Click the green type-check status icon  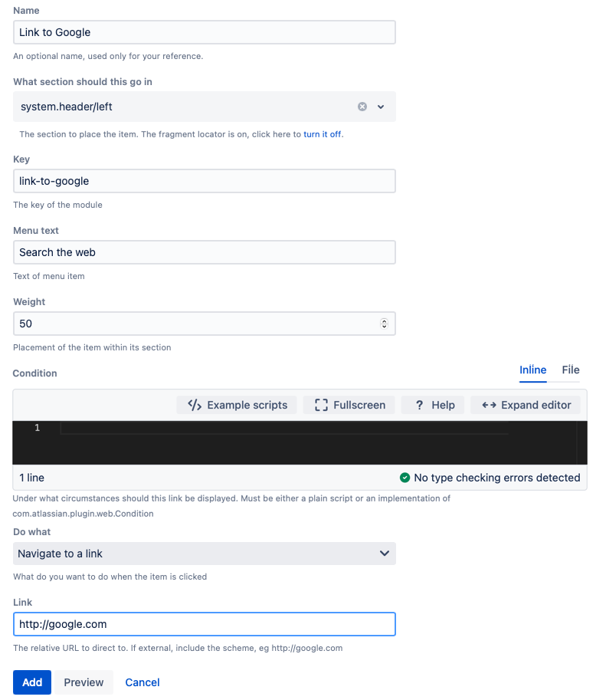tap(405, 478)
